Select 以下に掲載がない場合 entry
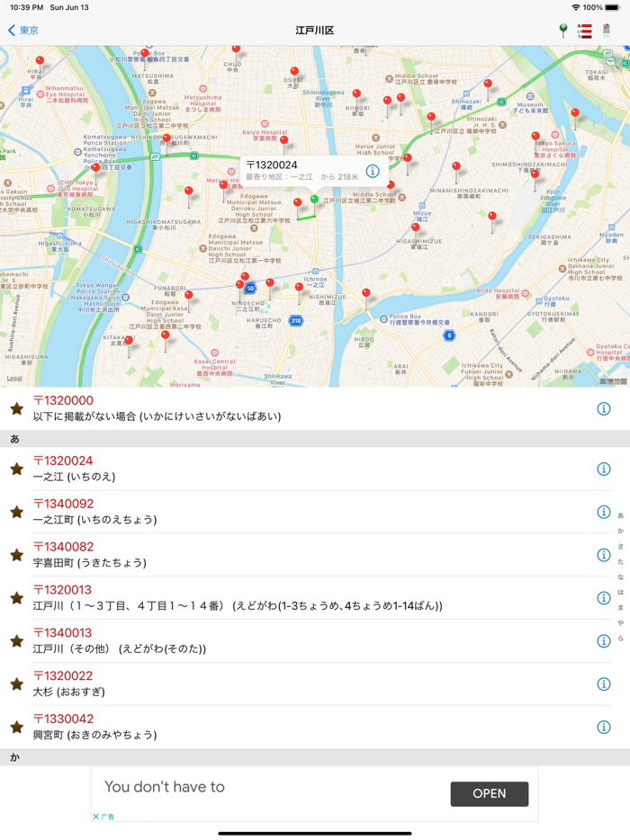Image resolution: width=630 pixels, height=840 pixels. (x=157, y=416)
